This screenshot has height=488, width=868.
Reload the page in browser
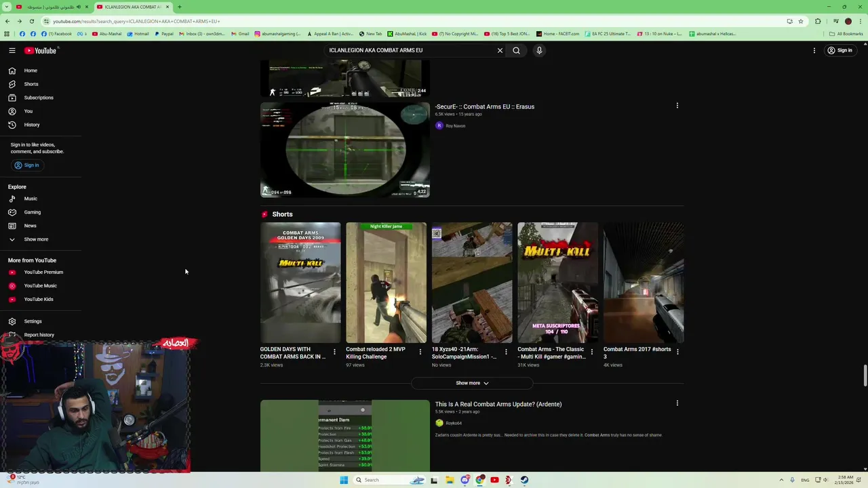point(31,21)
